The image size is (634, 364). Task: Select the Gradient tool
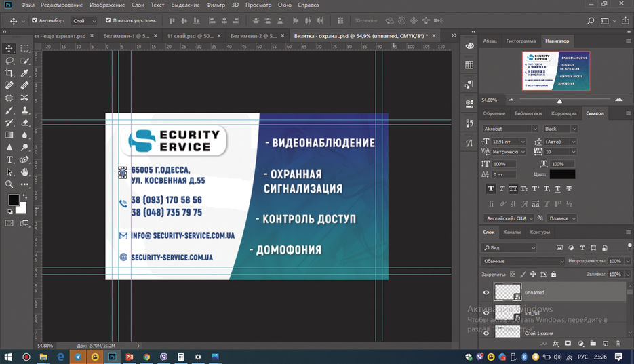pyautogui.click(x=9, y=135)
